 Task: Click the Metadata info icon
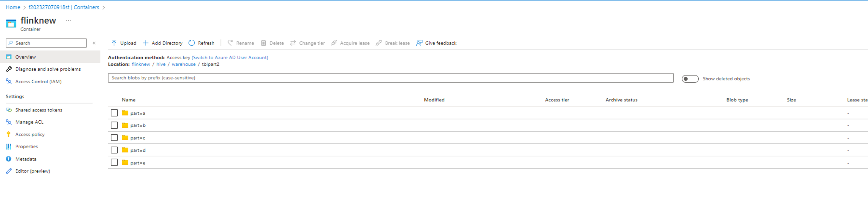(9, 159)
